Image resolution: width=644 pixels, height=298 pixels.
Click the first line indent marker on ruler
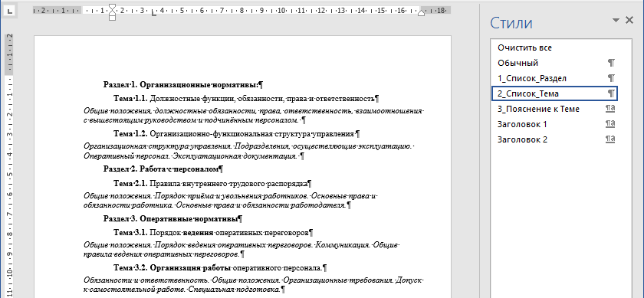click(112, 8)
